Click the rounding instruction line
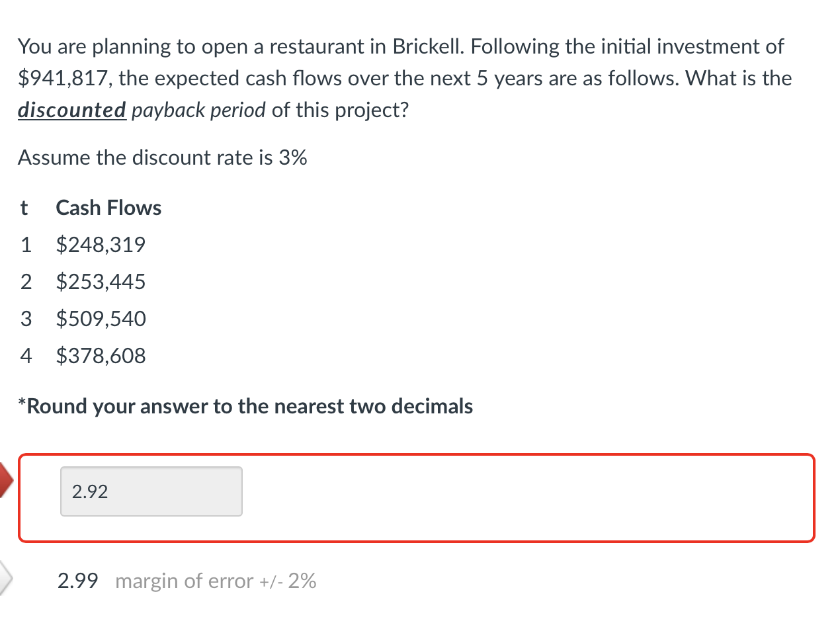This screenshot has width=840, height=631. 245,405
